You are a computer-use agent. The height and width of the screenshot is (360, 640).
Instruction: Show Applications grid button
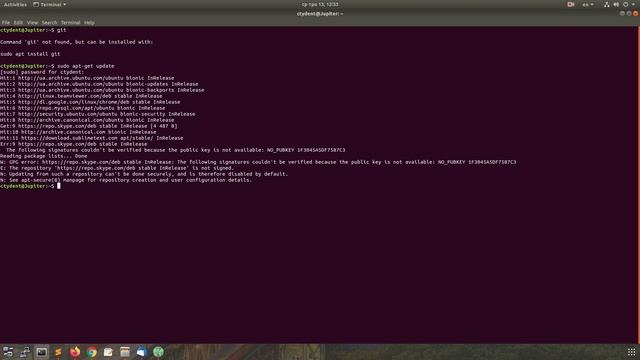click(x=631, y=352)
